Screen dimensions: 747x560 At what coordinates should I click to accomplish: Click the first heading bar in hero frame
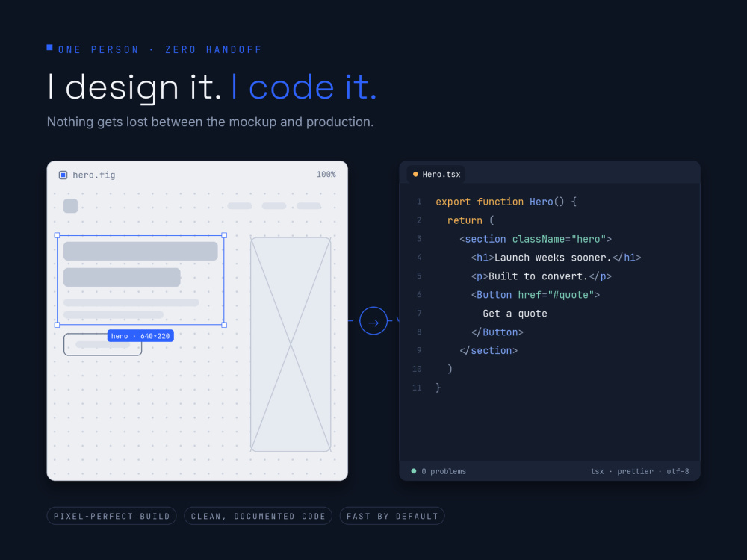pos(140,251)
